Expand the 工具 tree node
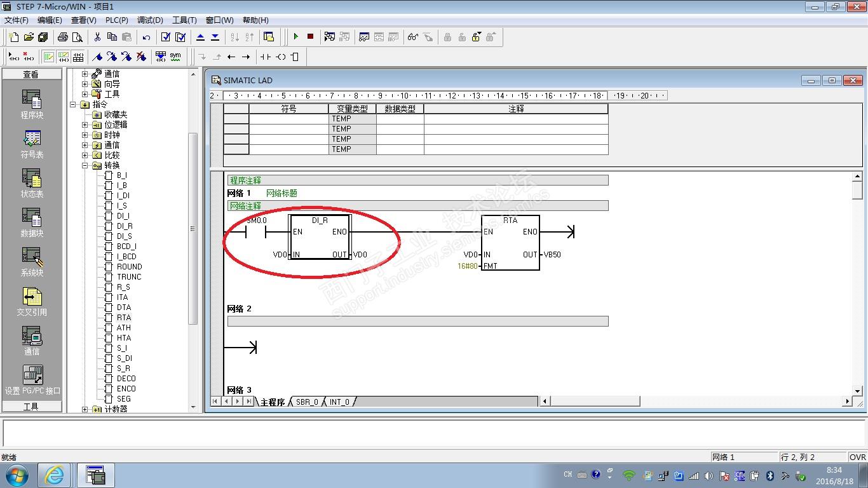The width and height of the screenshot is (868, 488). tap(85, 94)
